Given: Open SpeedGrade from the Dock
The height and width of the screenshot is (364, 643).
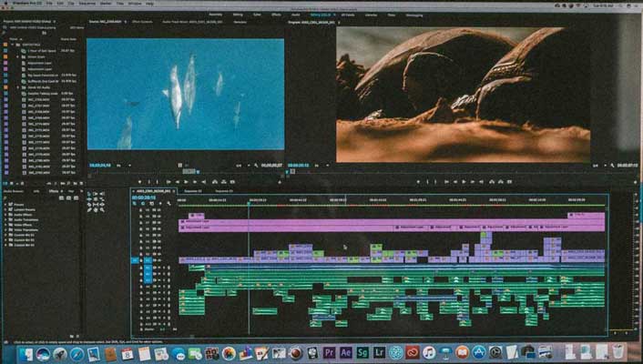Looking at the screenshot, I should [362, 352].
